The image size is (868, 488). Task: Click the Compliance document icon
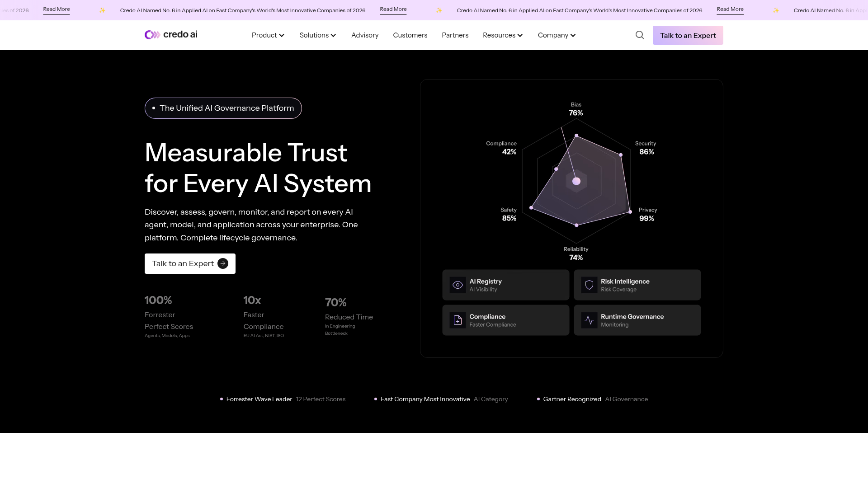point(458,320)
